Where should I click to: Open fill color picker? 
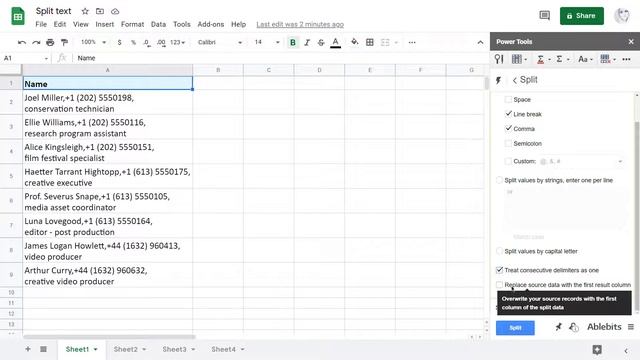(x=354, y=42)
